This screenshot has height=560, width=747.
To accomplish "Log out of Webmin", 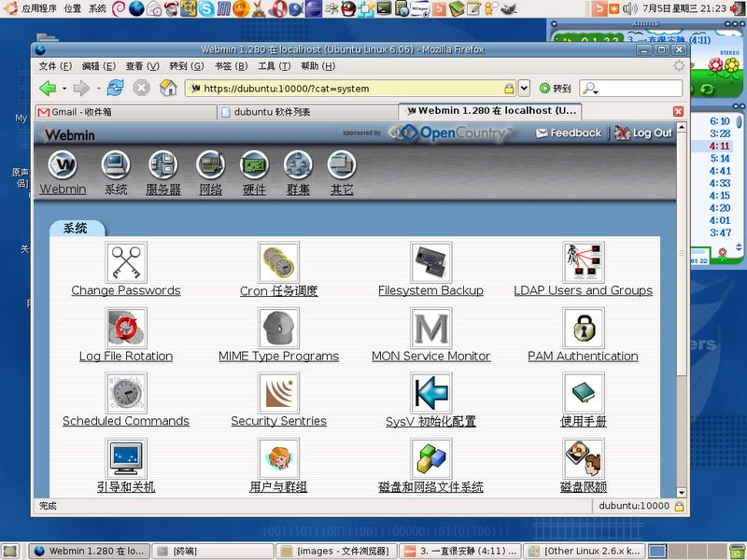I will (643, 133).
